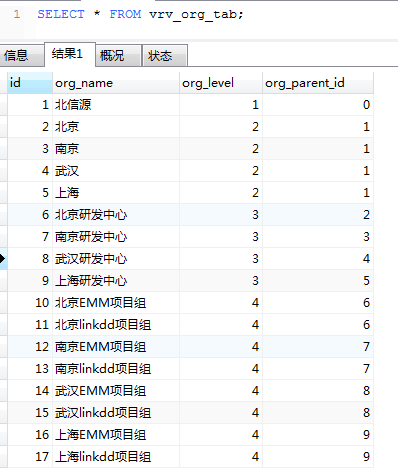398x471 pixels.
Task: Open the 概况 tab
Action: [118, 55]
